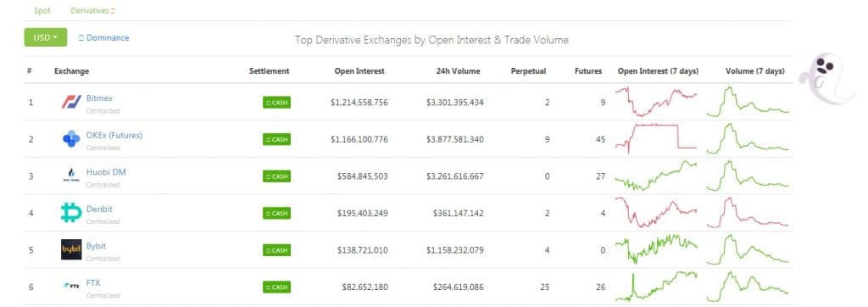Switch to the Derivatives tab

pyautogui.click(x=93, y=10)
